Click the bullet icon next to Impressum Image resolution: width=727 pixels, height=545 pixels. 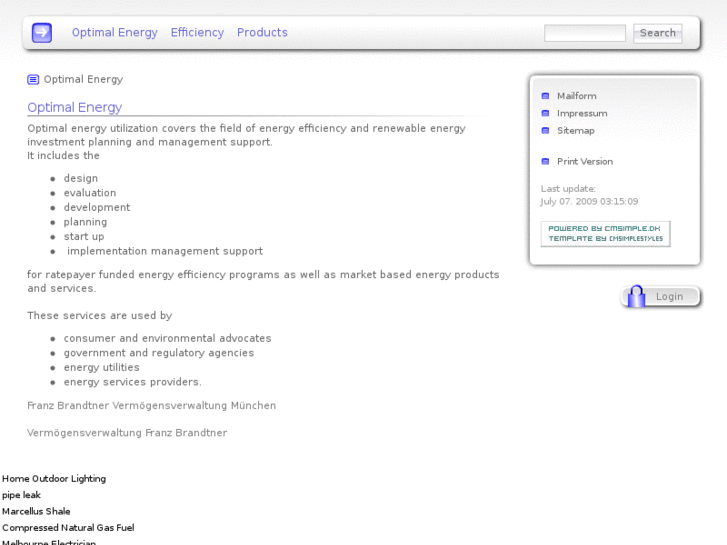click(545, 113)
